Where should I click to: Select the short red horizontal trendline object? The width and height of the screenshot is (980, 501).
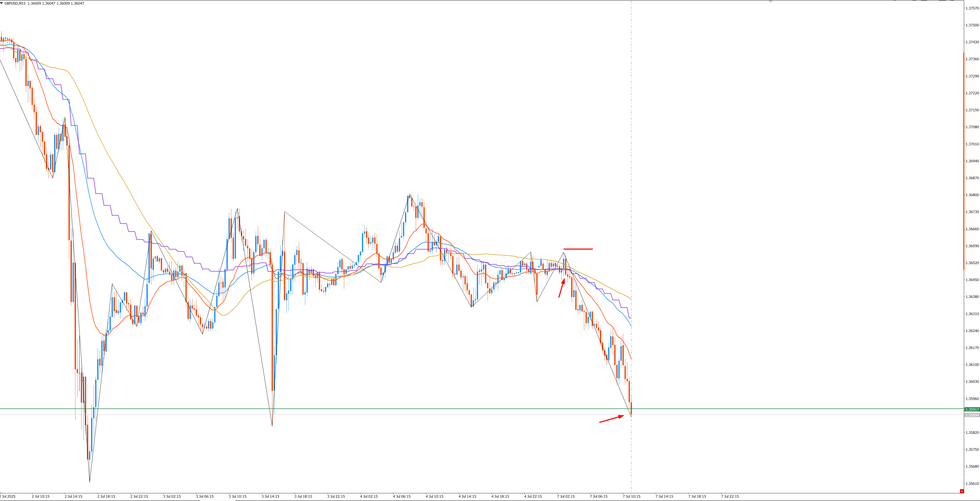click(x=578, y=249)
